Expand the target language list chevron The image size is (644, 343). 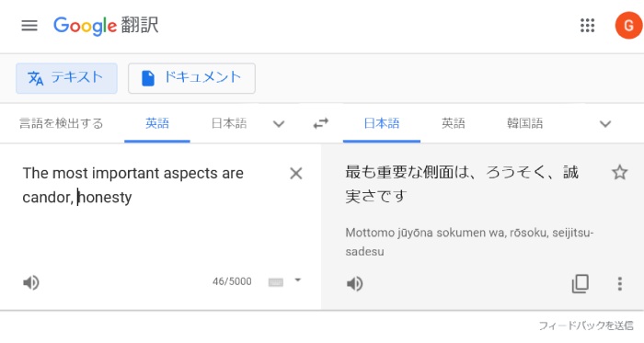tap(605, 123)
